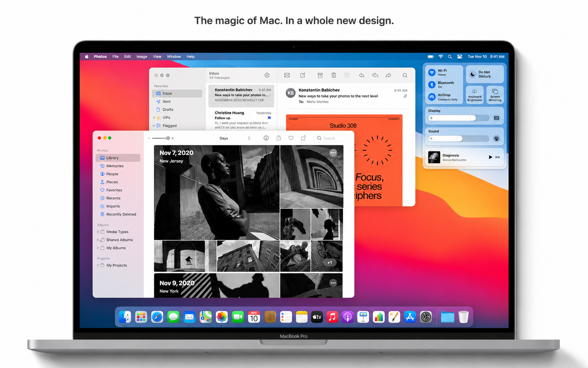Open the File menu
Viewport: 588px width, 368px height.
(x=115, y=56)
